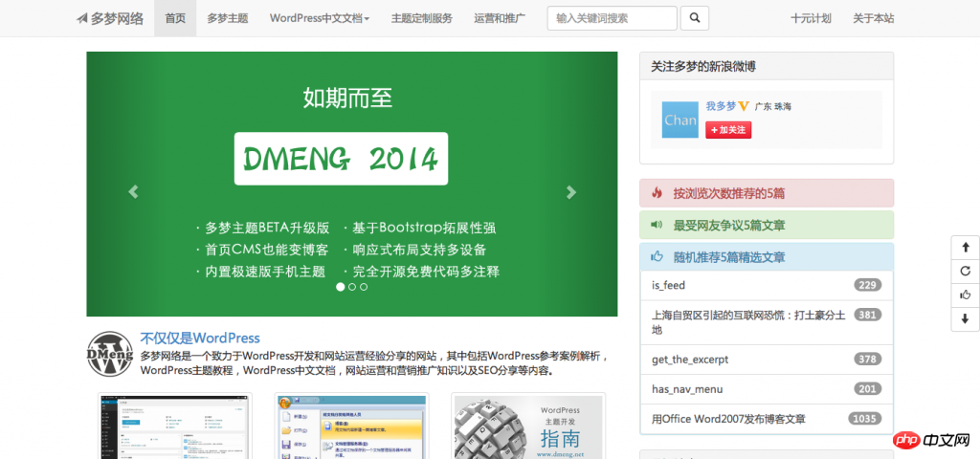Expand the WordPress中文文档 dropdown menu
The image size is (980, 459).
point(319,18)
